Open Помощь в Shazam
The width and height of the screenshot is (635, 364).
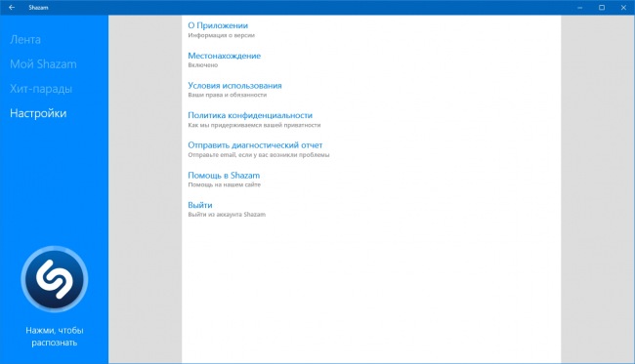point(224,175)
